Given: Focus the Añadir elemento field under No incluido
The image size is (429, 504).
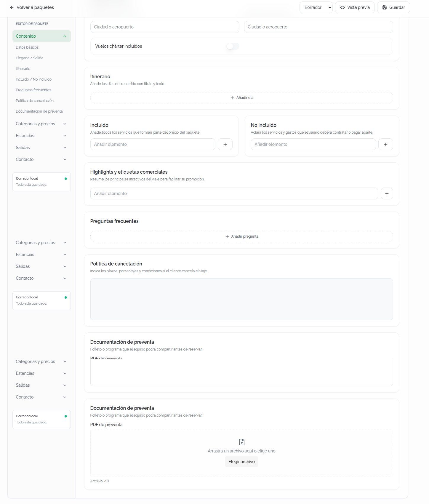Looking at the screenshot, I should tap(313, 144).
